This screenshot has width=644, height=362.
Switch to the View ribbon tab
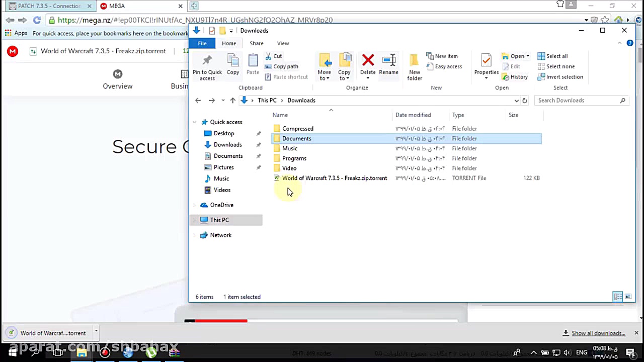283,43
